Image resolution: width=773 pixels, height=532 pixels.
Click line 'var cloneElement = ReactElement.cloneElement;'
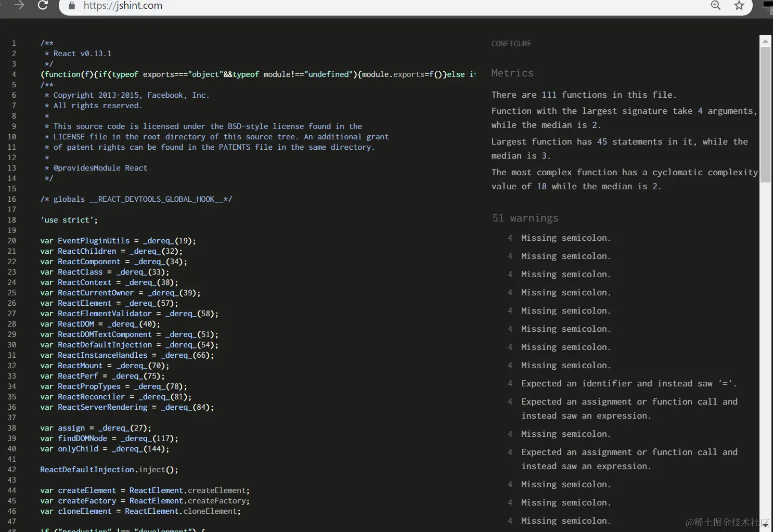click(140, 511)
